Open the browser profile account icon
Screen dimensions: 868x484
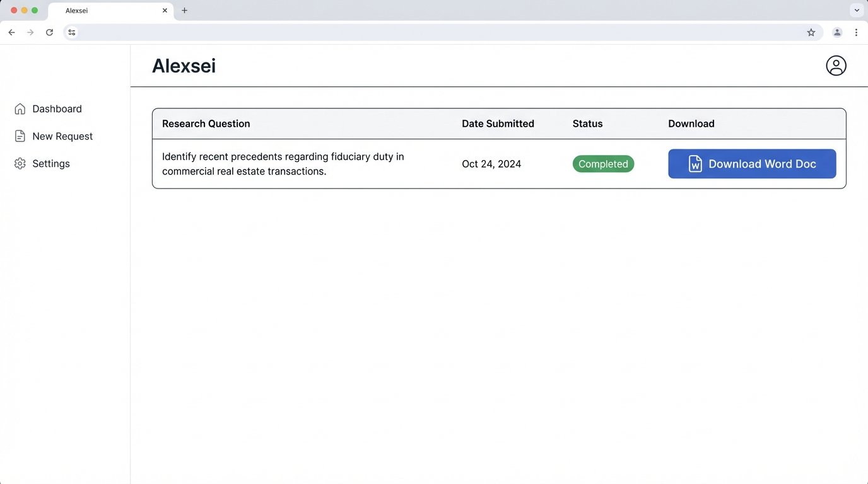(836, 32)
